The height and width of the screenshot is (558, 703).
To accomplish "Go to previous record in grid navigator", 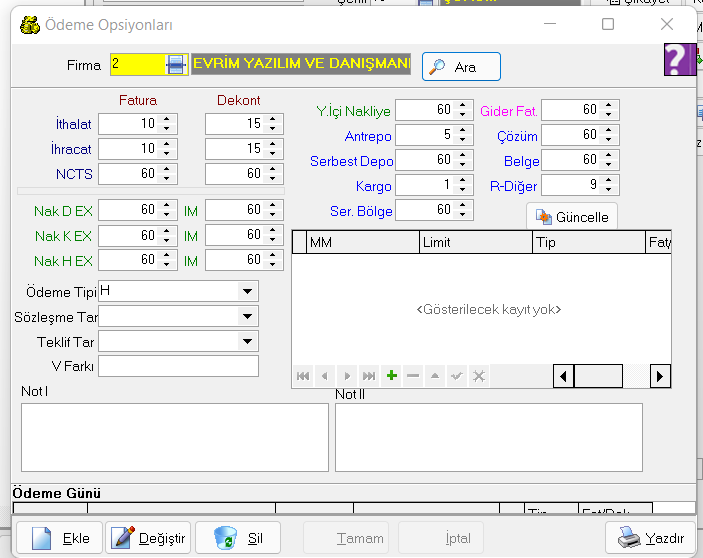I will tap(325, 376).
